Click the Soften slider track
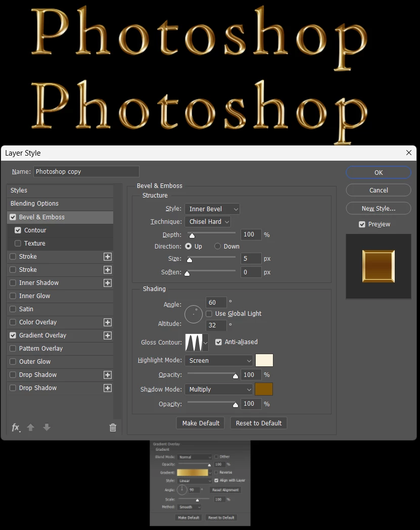Viewport: 420px width, 530px height. [x=211, y=271]
